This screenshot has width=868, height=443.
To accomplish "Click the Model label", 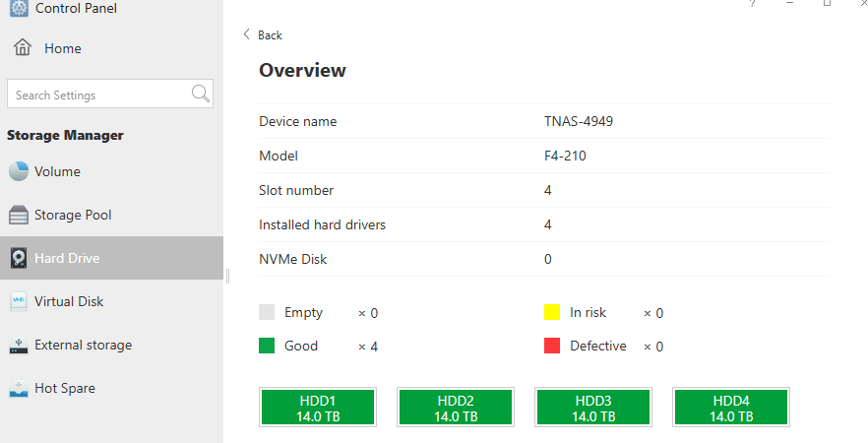I will point(279,156).
